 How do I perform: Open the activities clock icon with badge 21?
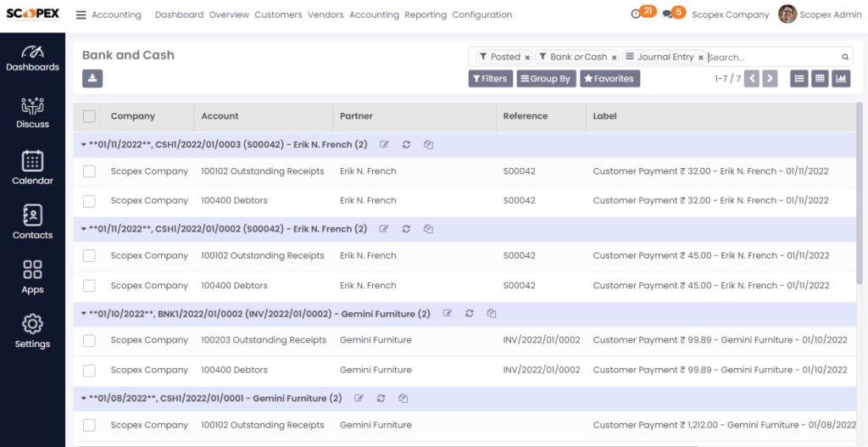[636, 14]
